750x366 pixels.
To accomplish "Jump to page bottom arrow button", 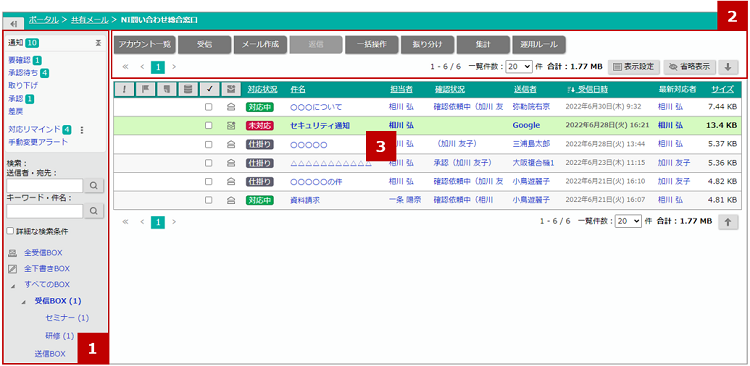I will tap(728, 67).
